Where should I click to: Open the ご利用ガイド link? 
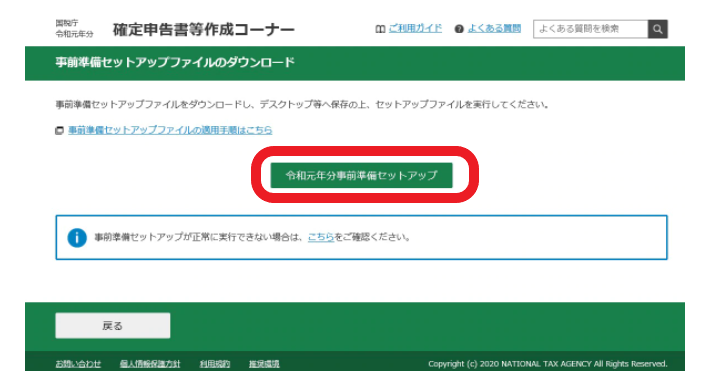coord(415,28)
